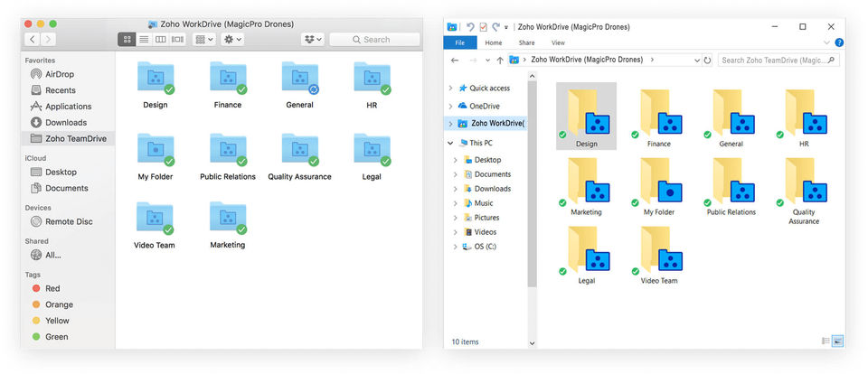
Task: Open the Finder group-by dropdown
Action: click(204, 39)
